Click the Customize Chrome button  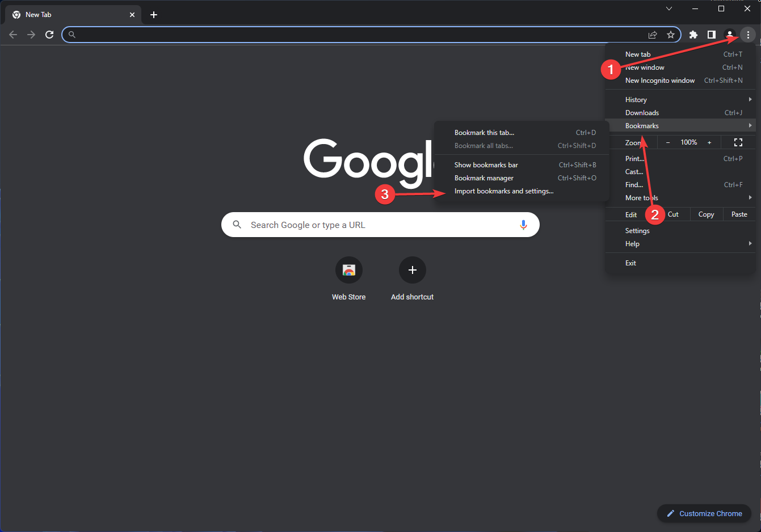click(x=704, y=513)
